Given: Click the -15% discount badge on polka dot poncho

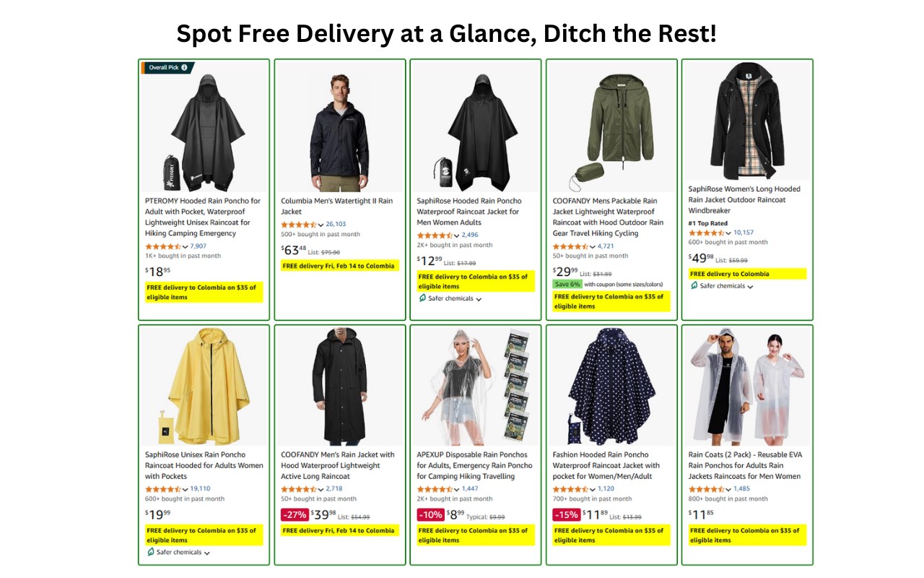Looking at the screenshot, I should 566,514.
